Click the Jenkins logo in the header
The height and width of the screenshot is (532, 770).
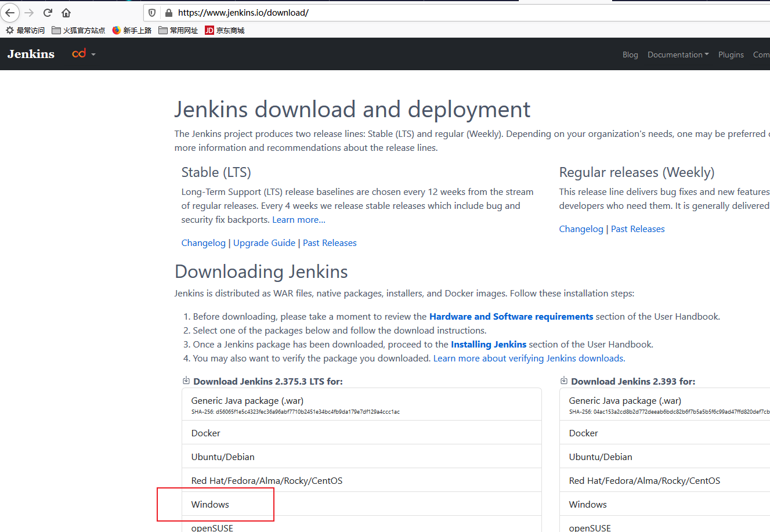coord(30,53)
